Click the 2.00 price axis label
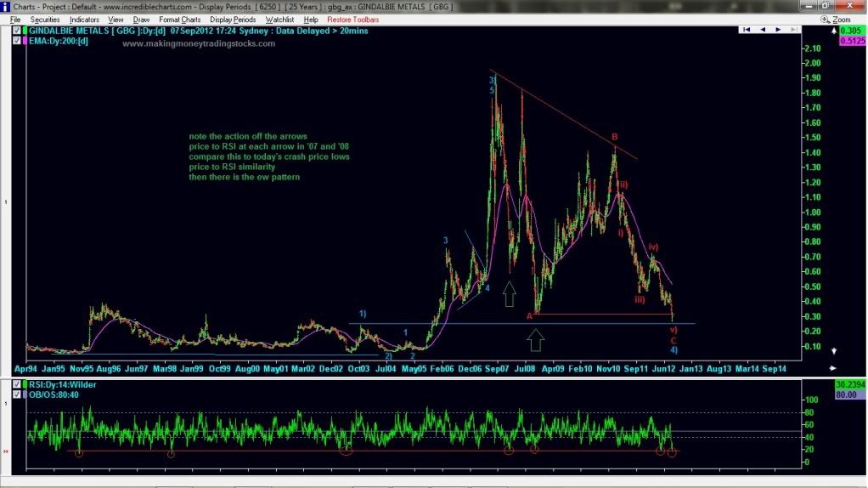Image resolution: width=868 pixels, height=488 pixels. point(813,63)
